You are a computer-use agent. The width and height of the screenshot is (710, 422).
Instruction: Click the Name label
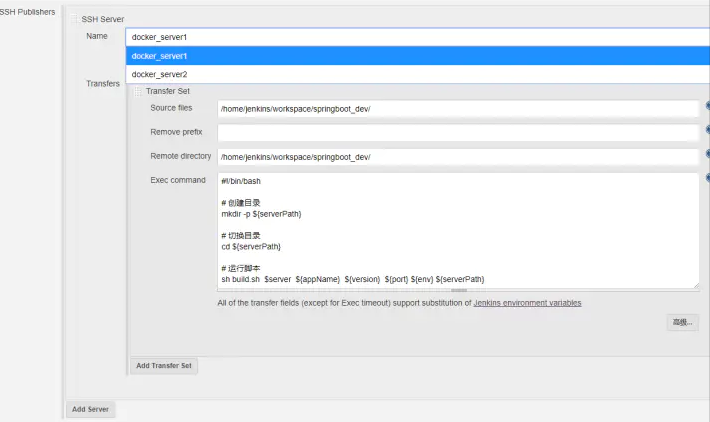97,36
